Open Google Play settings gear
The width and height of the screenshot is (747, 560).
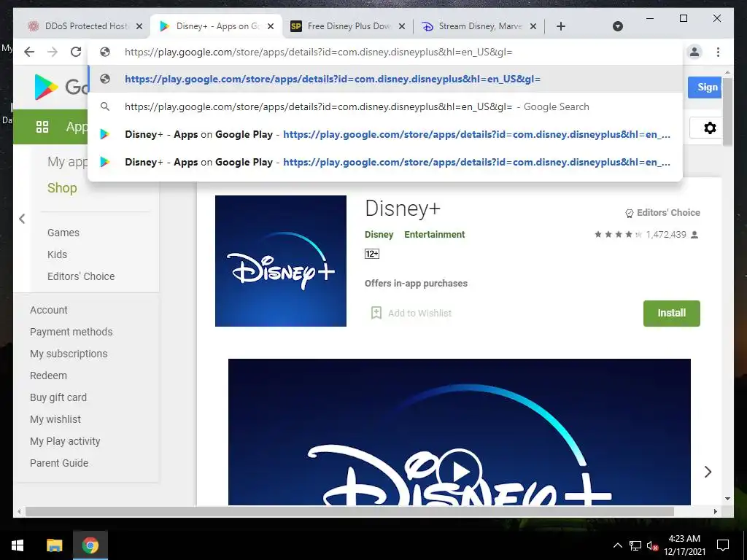(709, 128)
